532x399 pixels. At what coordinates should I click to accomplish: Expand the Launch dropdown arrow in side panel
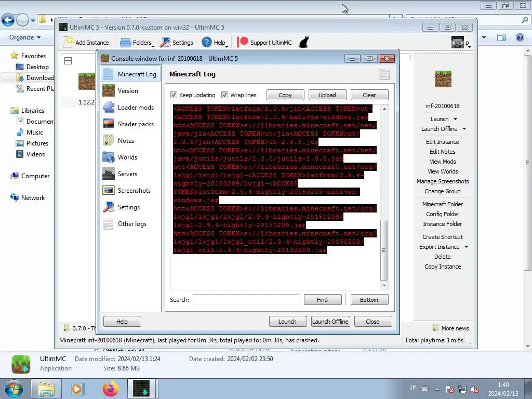click(455, 119)
